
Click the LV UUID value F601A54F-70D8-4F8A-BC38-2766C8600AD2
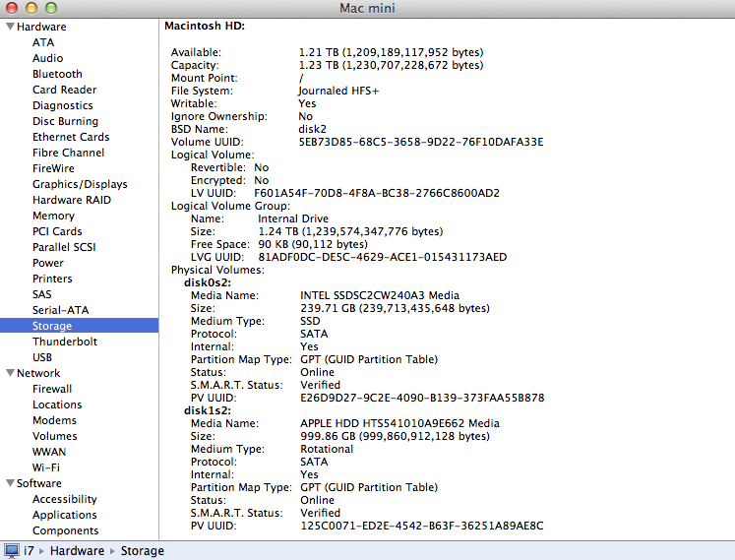[377, 193]
